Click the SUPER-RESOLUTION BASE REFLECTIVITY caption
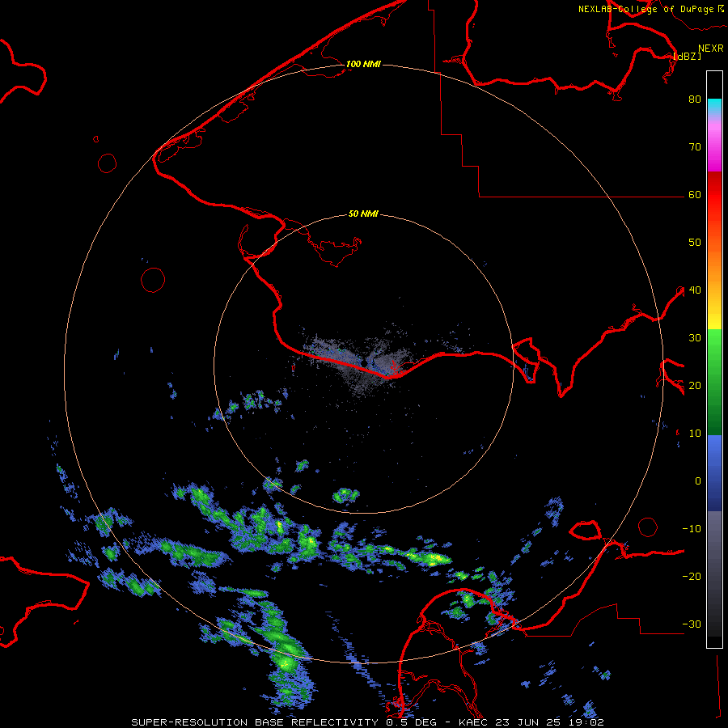This screenshot has height=728, width=728. click(x=256, y=722)
